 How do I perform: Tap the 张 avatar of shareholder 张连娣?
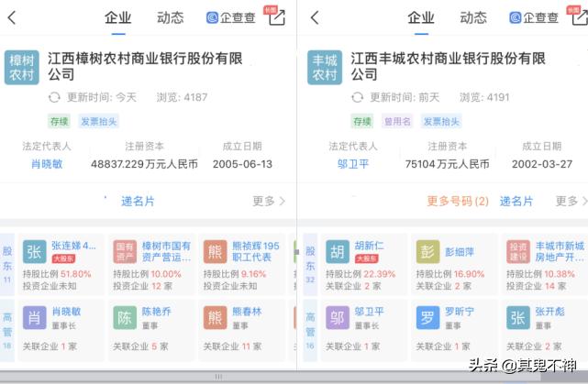35,252
